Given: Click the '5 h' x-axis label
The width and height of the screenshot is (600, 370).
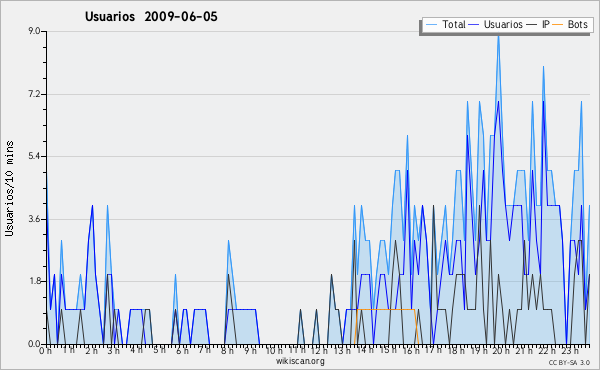Looking at the screenshot, I should pyautogui.click(x=159, y=350).
